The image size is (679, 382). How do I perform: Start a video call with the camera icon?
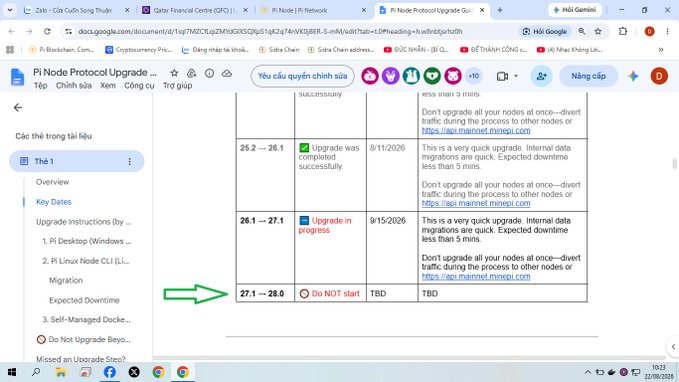[502, 76]
